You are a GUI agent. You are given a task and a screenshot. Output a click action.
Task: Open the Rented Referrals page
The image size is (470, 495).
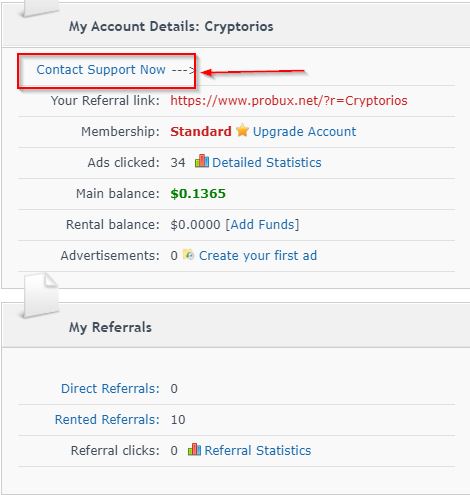click(x=107, y=419)
